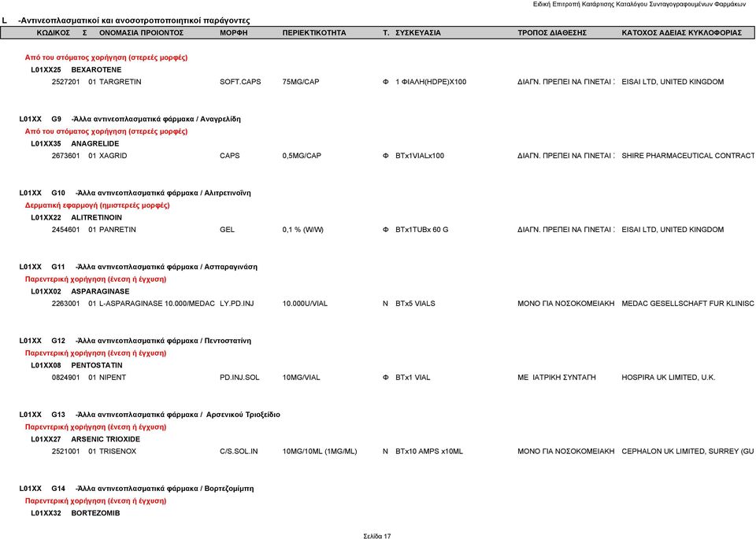
Task: Select substance name BORTEZOMIB
Action: click(95, 514)
